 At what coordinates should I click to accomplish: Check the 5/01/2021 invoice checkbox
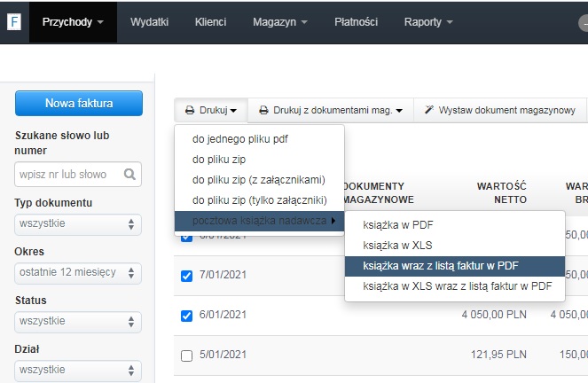[186, 356]
